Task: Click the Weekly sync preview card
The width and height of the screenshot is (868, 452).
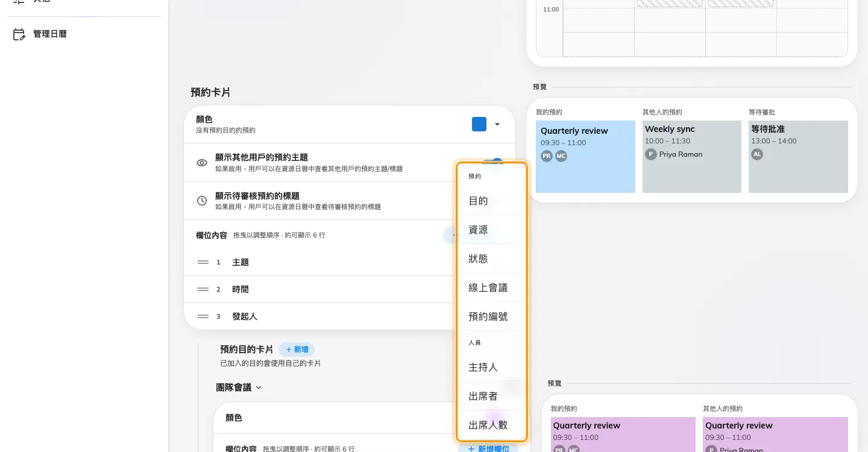Action: click(692, 157)
